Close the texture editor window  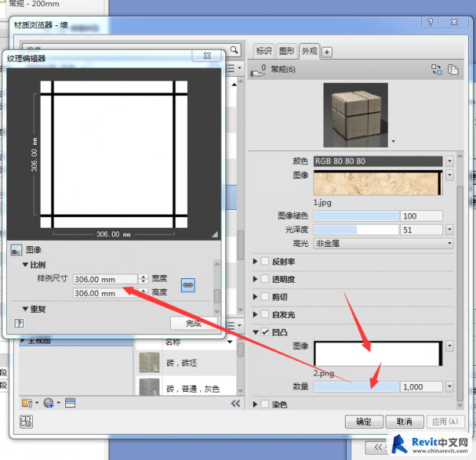[x=207, y=55]
